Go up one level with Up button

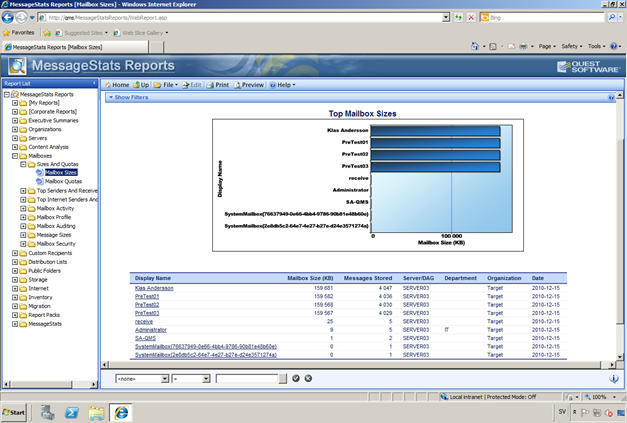pos(141,85)
